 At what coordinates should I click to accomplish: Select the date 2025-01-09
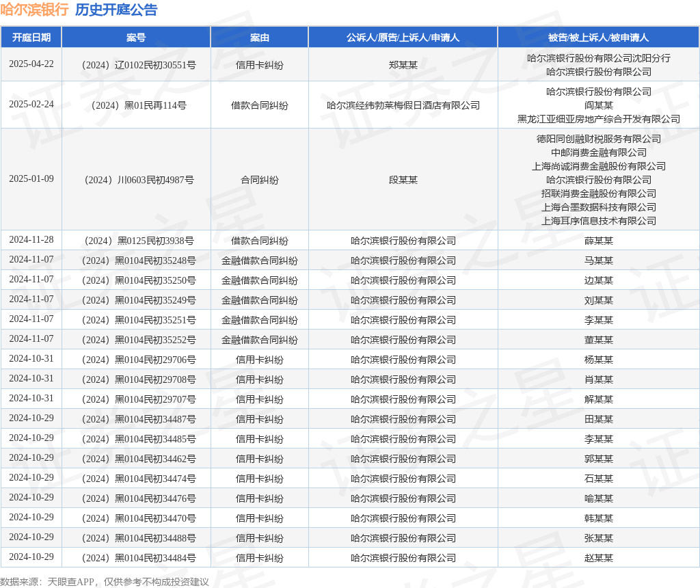[31, 178]
